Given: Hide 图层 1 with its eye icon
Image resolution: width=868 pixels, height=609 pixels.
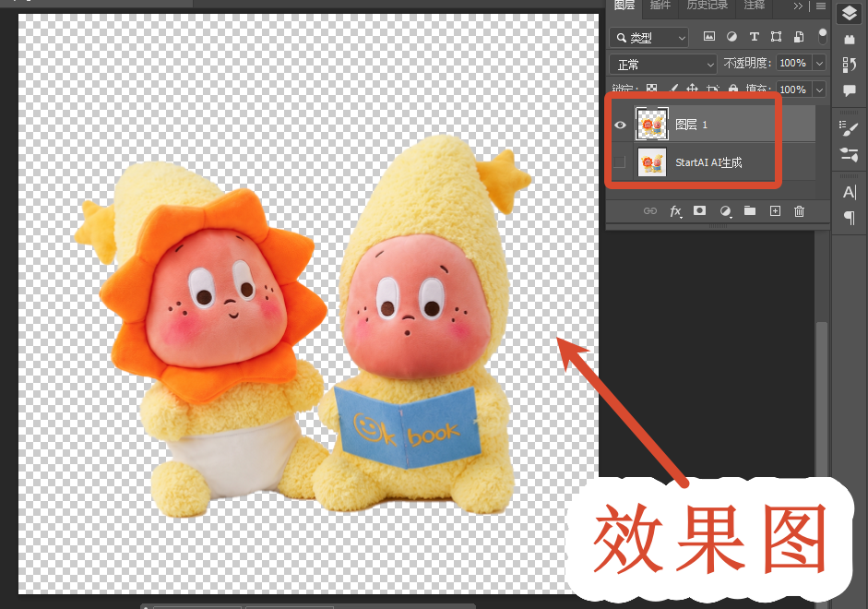Looking at the screenshot, I should coord(620,125).
